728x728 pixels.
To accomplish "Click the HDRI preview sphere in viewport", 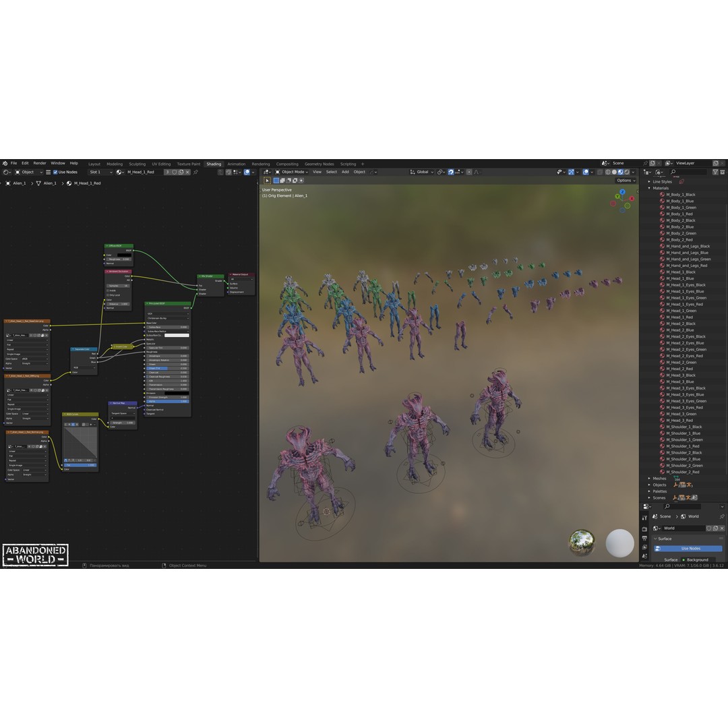I will point(581,542).
